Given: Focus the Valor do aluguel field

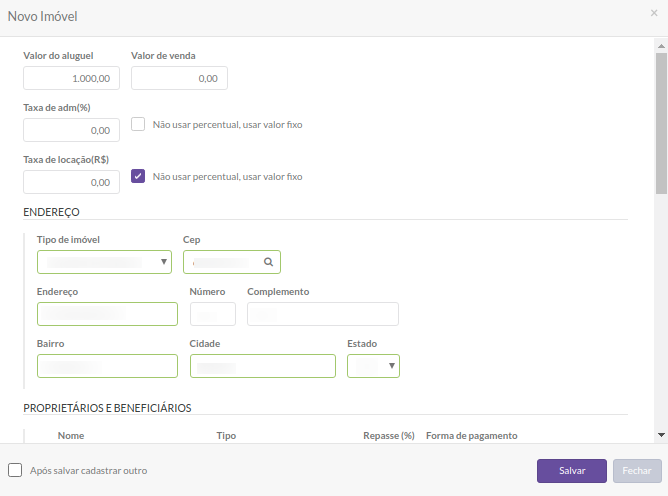Looking at the screenshot, I should pyautogui.click(x=72, y=78).
